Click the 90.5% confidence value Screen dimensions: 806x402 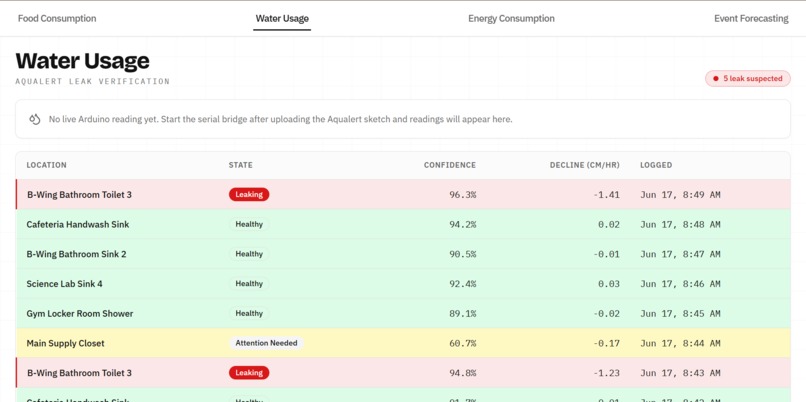[x=463, y=254]
